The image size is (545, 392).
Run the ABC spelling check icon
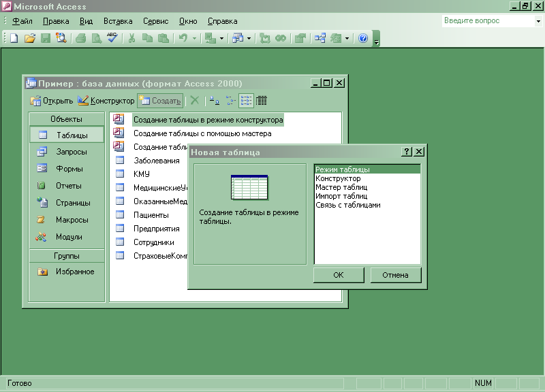click(112, 38)
